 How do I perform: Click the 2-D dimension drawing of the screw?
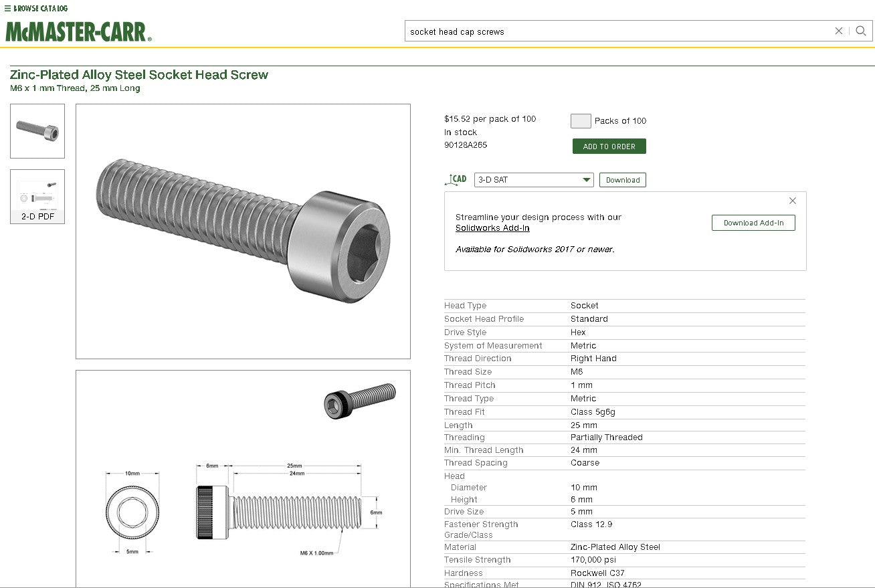pos(243,478)
